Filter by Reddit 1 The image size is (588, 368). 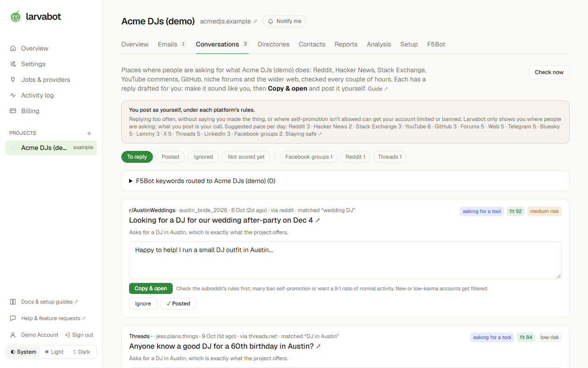coord(355,157)
